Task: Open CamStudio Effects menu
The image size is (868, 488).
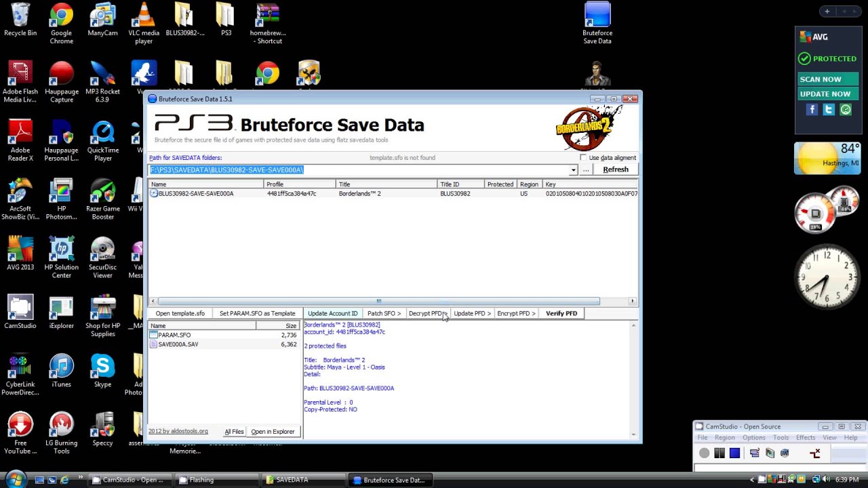Action: click(x=806, y=438)
